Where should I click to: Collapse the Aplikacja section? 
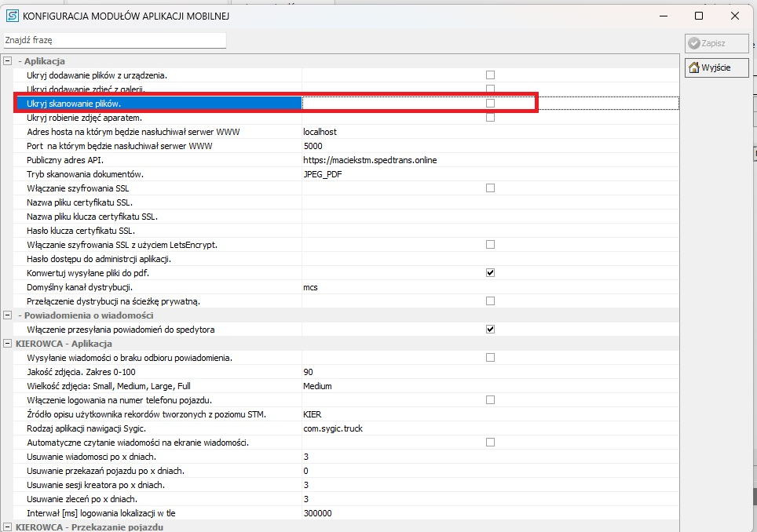(7, 61)
